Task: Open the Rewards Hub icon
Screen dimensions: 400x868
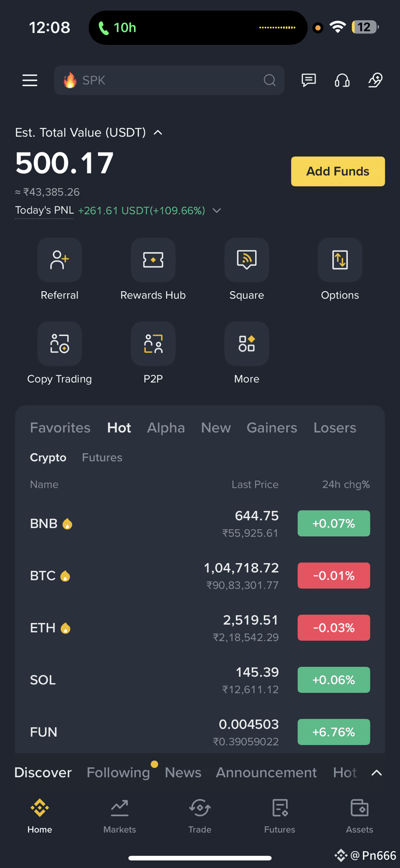Action: 153,260
